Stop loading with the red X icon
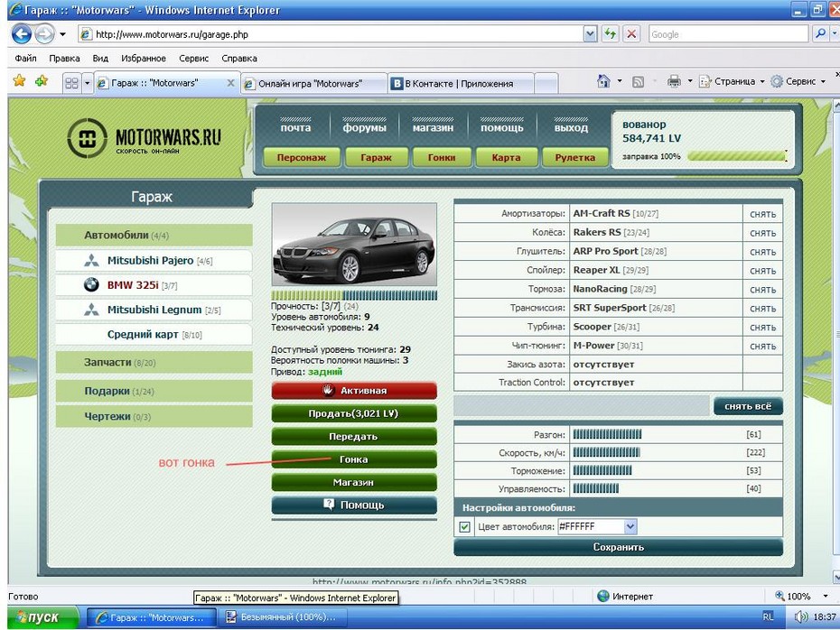840x630 pixels. pos(631,34)
